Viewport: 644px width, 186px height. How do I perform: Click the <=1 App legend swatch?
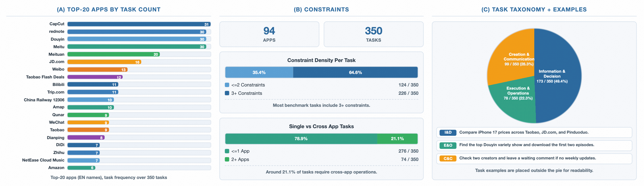tap(227, 151)
